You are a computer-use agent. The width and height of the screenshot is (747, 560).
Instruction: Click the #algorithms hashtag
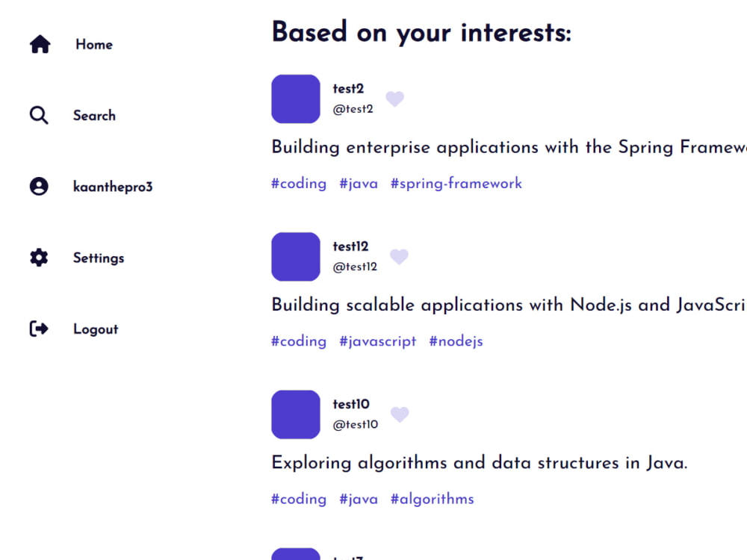[432, 499]
